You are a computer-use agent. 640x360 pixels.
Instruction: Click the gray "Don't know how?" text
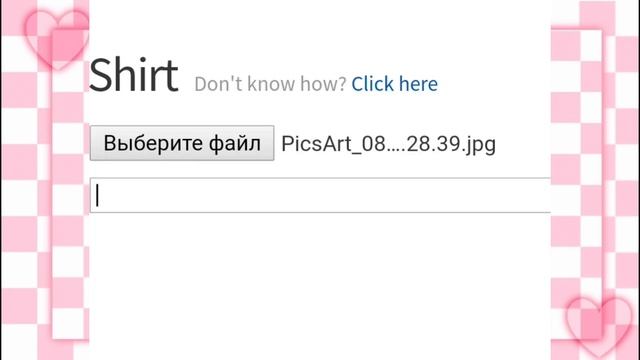tap(270, 84)
